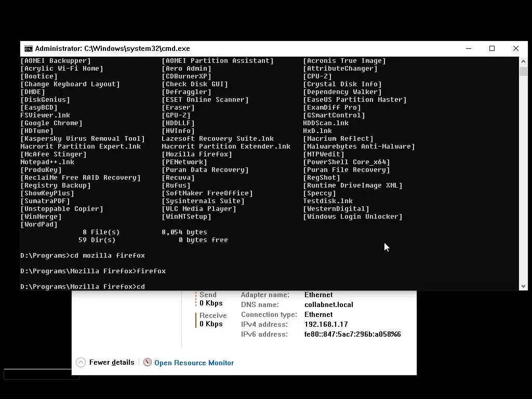Click Lazesoft Recovery Suite.lnk entry
The image size is (532, 399).
pos(218,139)
